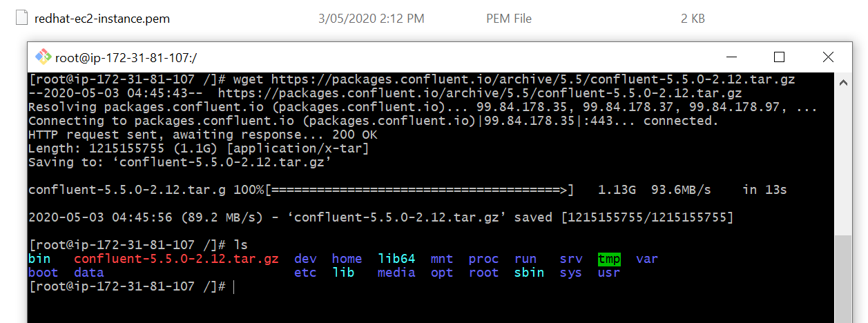Viewport: 868px width, 323px height.
Task: Click the wget URL on the first command line
Action: pos(532,79)
